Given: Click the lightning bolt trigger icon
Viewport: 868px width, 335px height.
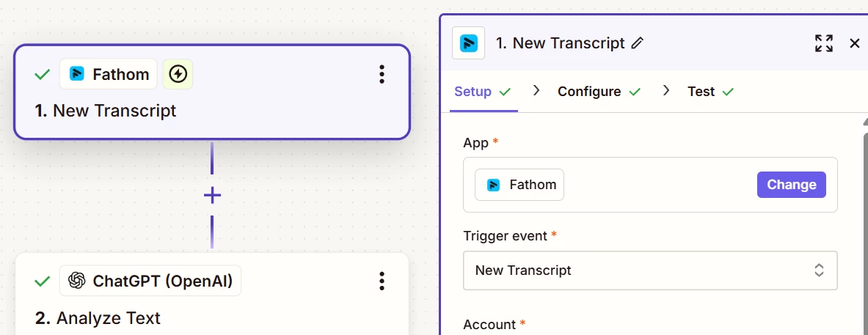Looking at the screenshot, I should coord(178,73).
